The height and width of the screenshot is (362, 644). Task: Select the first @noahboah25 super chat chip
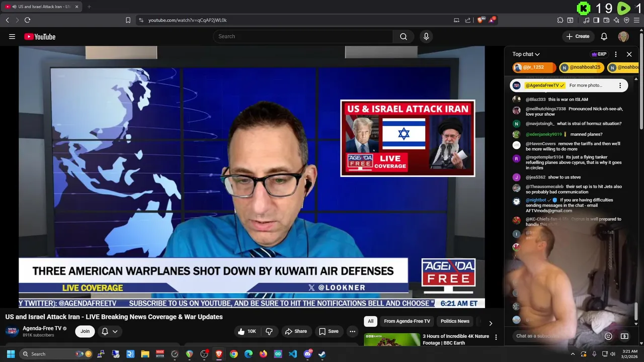581,67
